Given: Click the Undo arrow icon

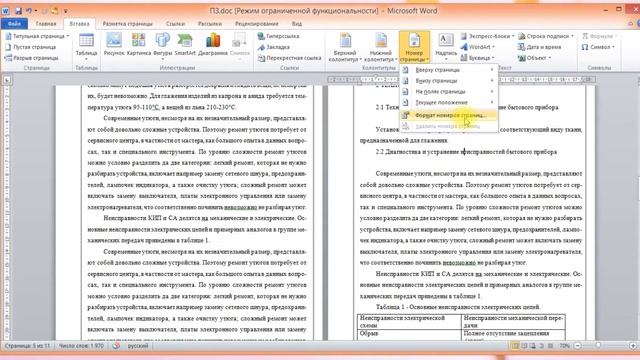Looking at the screenshot, I should [29, 11].
